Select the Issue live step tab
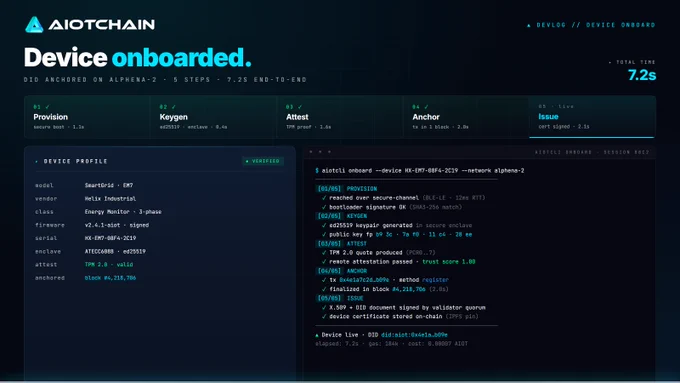Image resolution: width=680 pixels, height=383 pixels. pyautogui.click(x=592, y=117)
